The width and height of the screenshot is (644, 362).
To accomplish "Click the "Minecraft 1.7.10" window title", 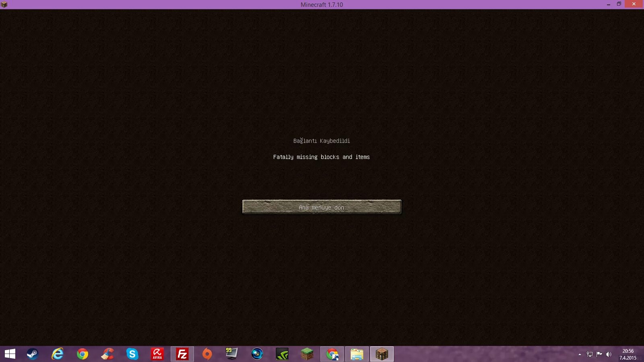I will 322,5.
